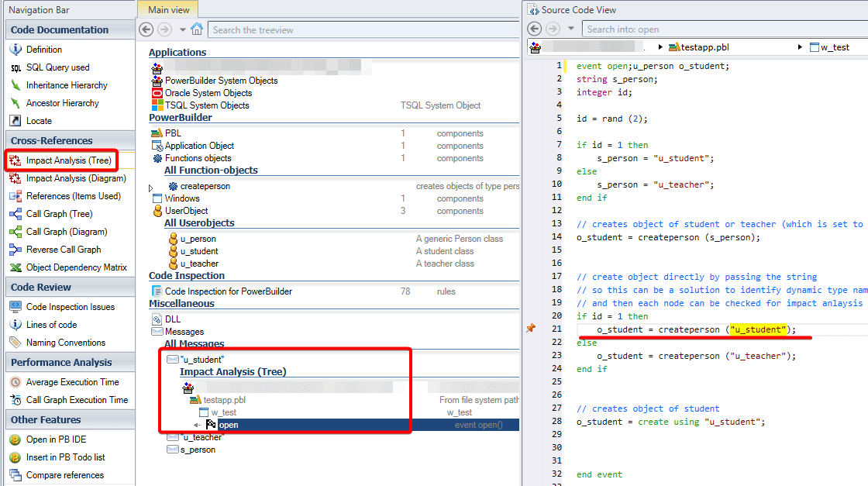This screenshot has height=486, width=868.
Task: Click the pin marker beside line 21
Action: coord(531,329)
